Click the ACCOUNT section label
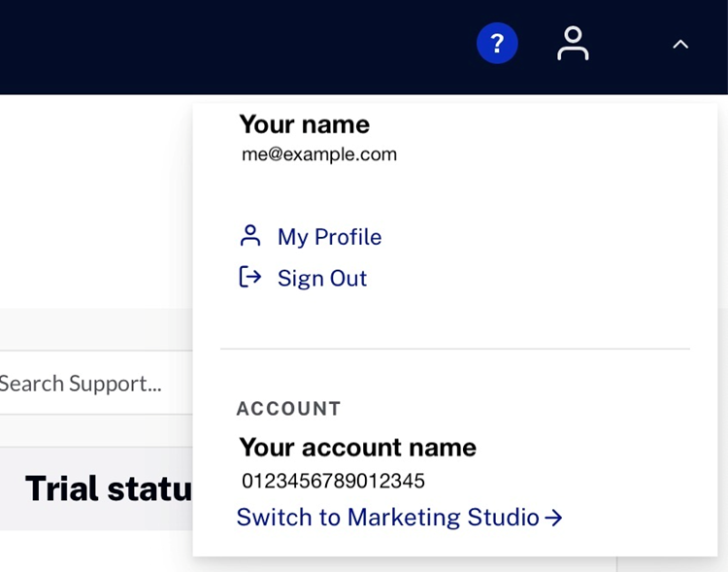The image size is (728, 572). point(289,409)
